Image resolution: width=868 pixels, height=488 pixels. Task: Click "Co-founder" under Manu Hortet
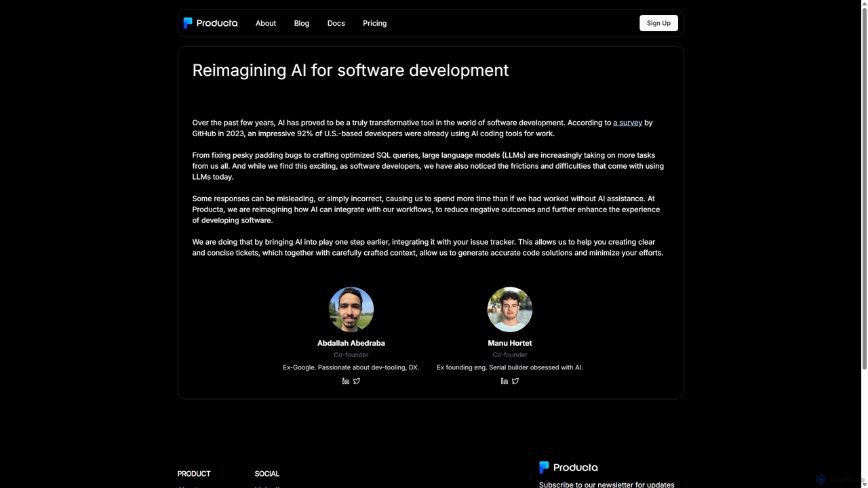point(510,354)
